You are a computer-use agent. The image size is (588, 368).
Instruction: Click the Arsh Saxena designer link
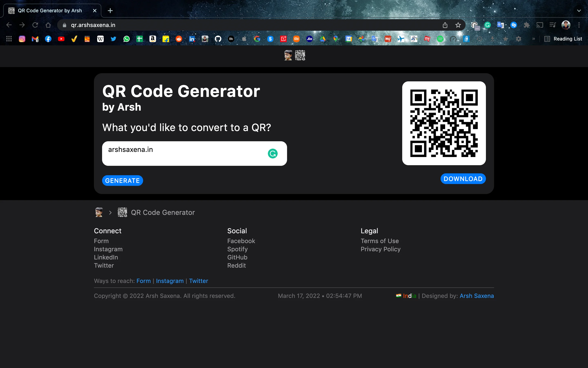(477, 296)
